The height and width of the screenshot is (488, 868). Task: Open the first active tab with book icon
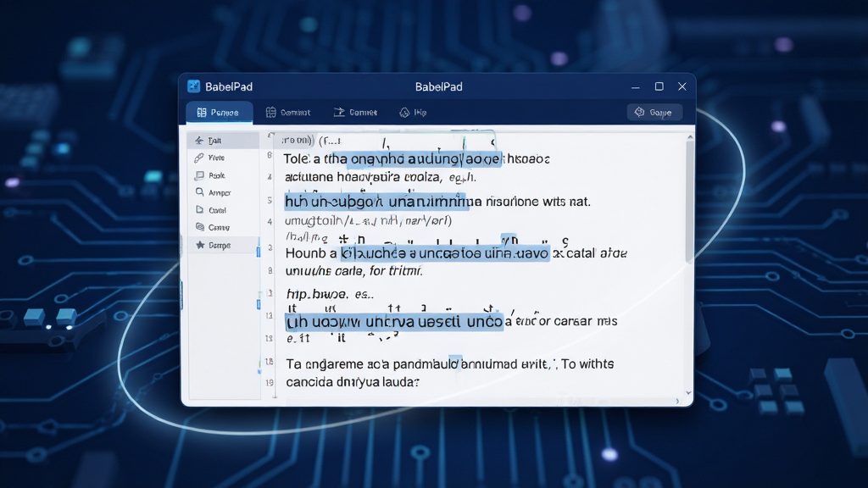pyautogui.click(x=219, y=113)
